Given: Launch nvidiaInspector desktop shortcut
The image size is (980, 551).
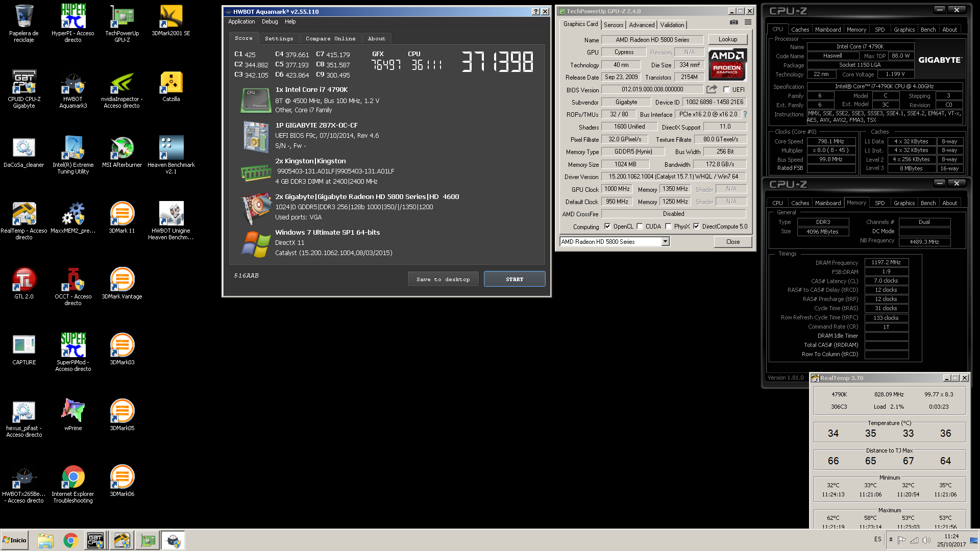Looking at the screenshot, I should pyautogui.click(x=122, y=89).
